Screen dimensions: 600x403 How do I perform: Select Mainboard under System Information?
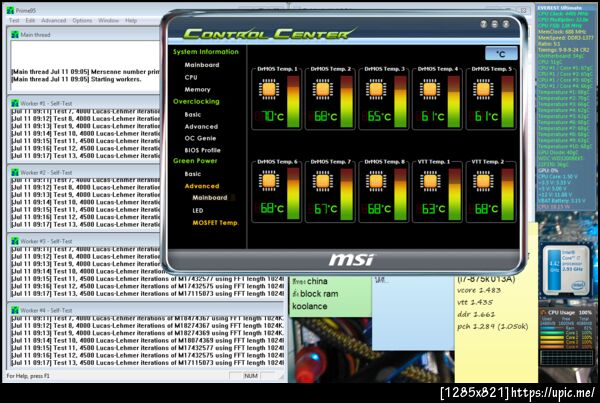[x=202, y=65]
